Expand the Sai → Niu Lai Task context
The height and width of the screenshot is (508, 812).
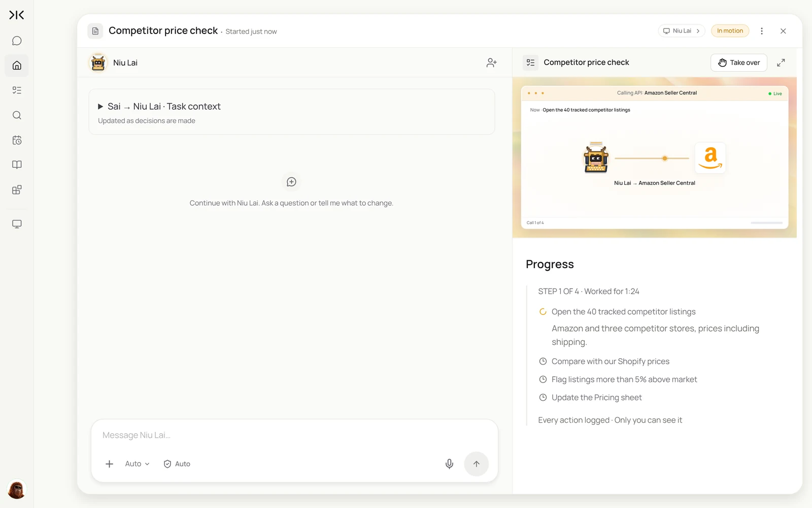292,112
